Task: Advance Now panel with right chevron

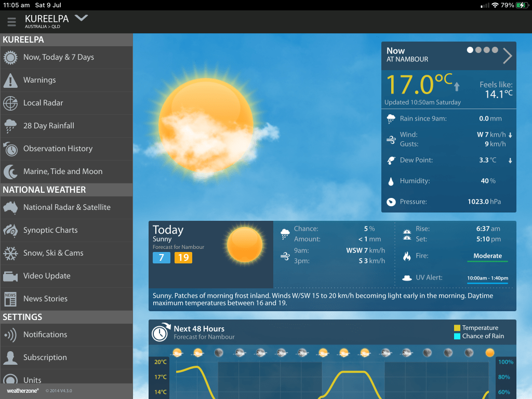Action: pyautogui.click(x=508, y=56)
